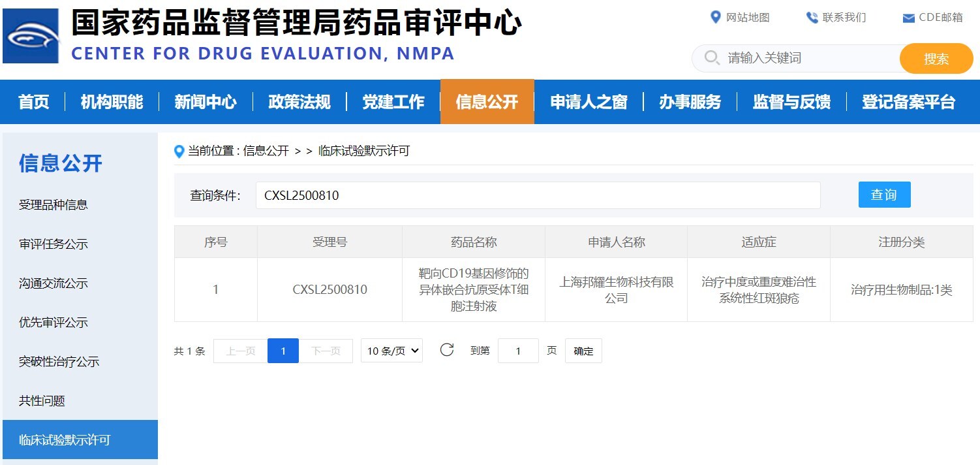Open 突破性治疗公示 from the sidebar
Viewport: 980px width, 465px height.
[x=59, y=361]
